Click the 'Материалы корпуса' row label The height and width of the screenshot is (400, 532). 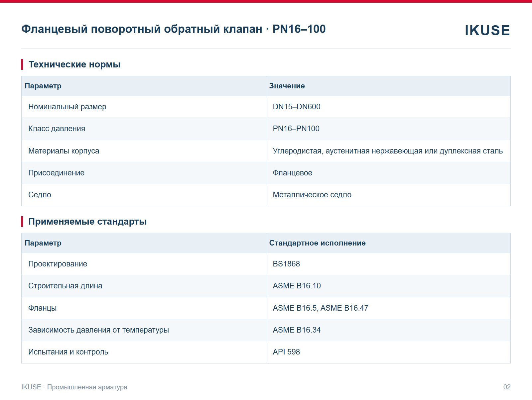[64, 151]
